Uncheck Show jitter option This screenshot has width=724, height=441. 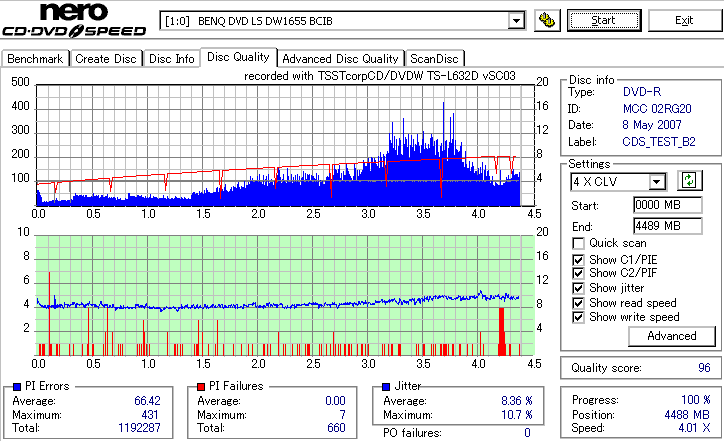click(578, 288)
